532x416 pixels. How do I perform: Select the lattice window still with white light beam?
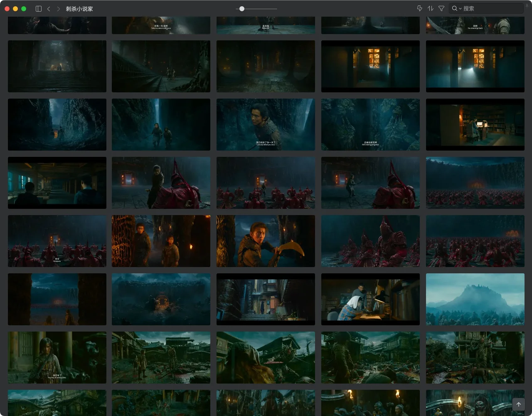475,66
